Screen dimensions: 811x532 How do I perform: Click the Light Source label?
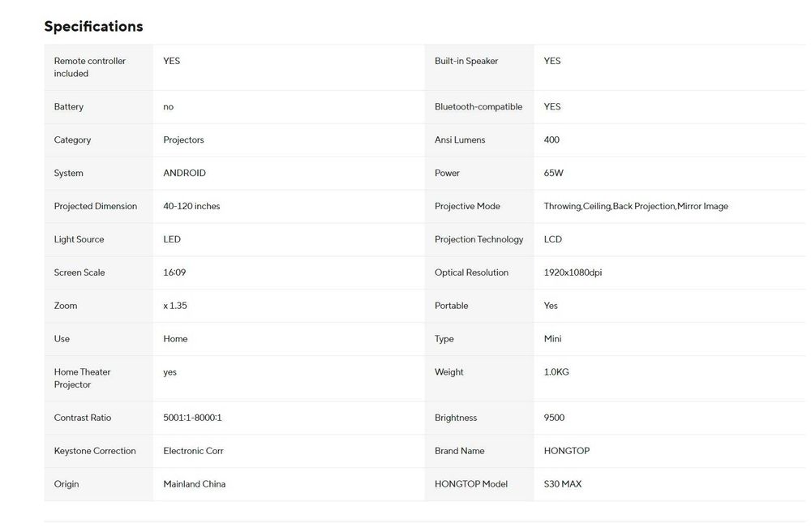point(79,240)
